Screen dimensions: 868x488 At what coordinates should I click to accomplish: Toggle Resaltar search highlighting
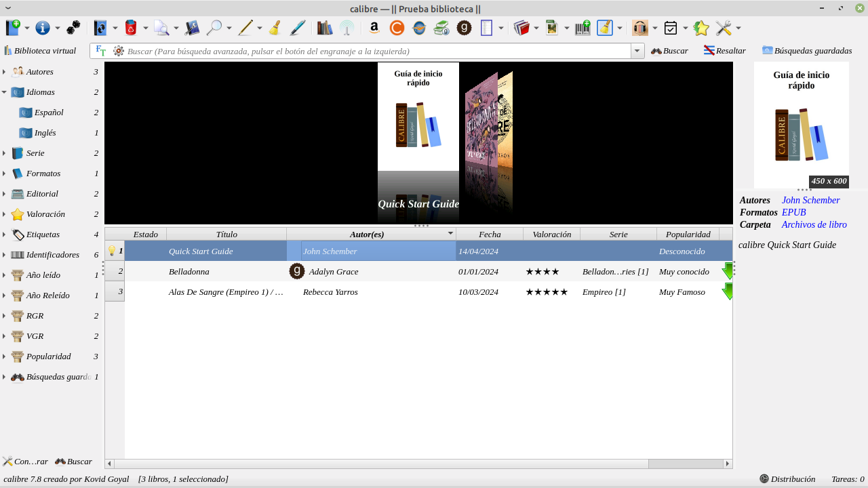(x=724, y=51)
